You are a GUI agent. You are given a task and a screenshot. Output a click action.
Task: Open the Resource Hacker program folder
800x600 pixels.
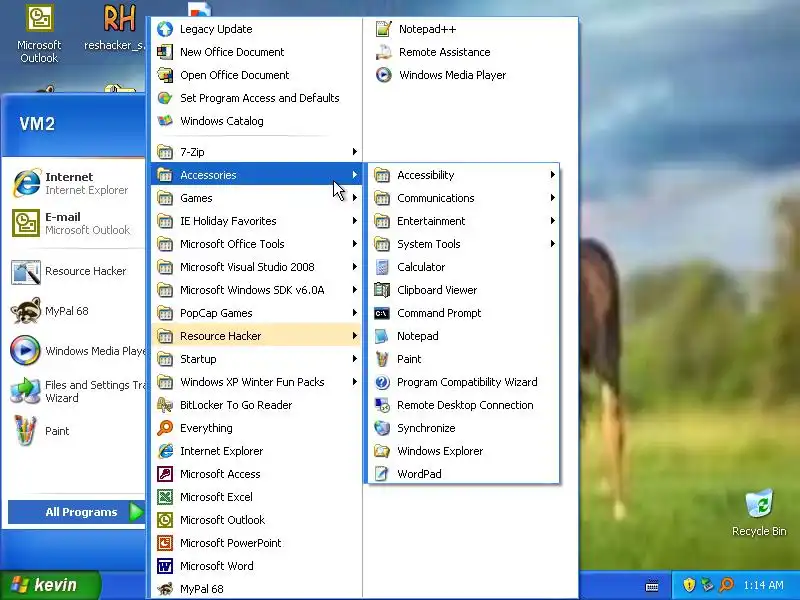click(x=257, y=336)
